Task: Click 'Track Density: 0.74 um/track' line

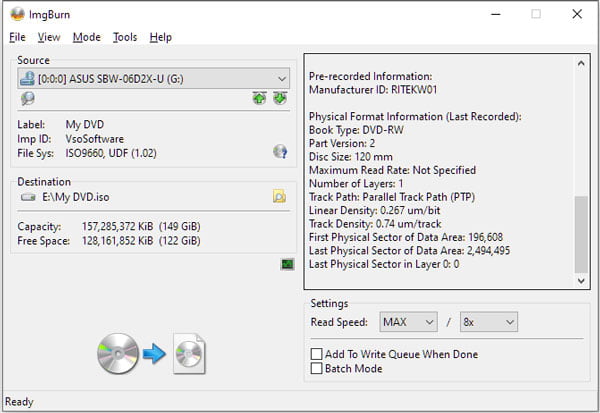Action: point(375,224)
